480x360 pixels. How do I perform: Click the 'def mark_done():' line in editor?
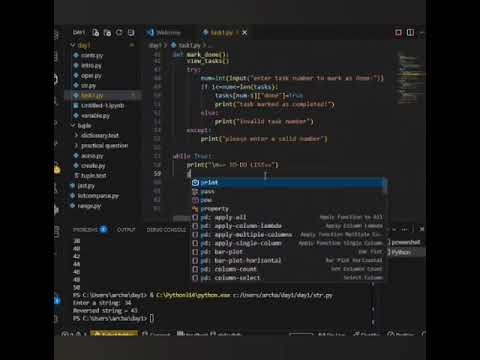pyautogui.click(x=201, y=54)
